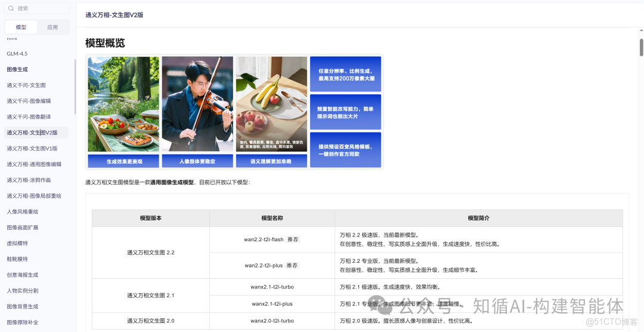
Task: Click the 任意分辨率、比例生成 blue card
Action: (x=345, y=74)
